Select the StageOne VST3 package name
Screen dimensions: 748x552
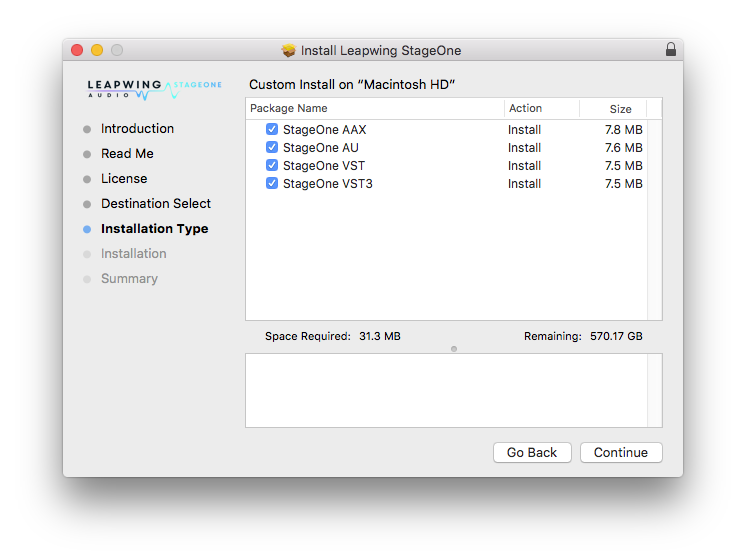pos(328,184)
